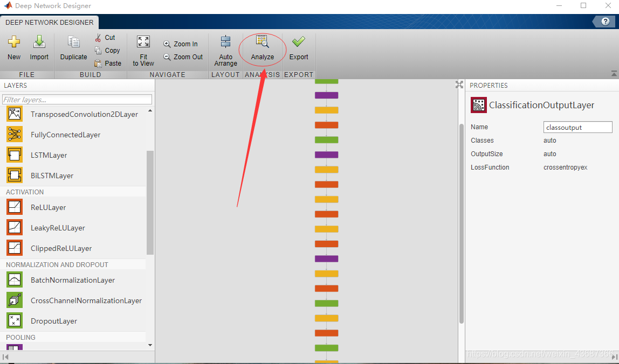Fit network to view
The width and height of the screenshot is (619, 364).
[143, 51]
